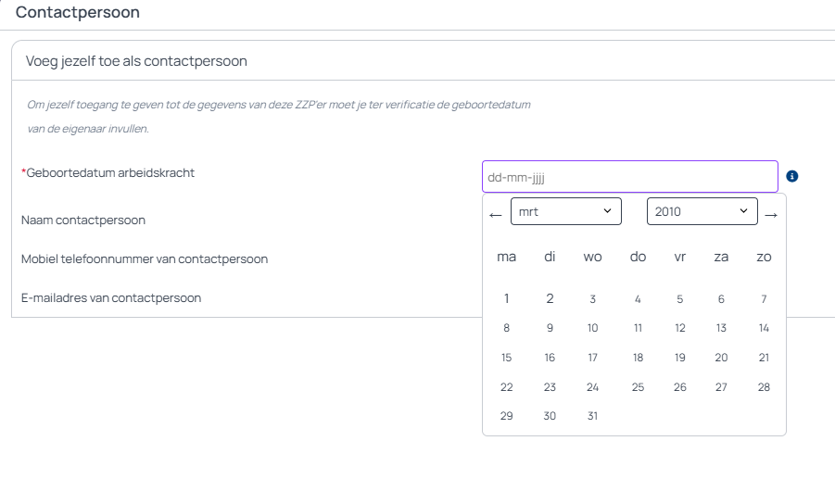Go to previous month with left arrow
This screenshot has width=835, height=504.
click(496, 215)
